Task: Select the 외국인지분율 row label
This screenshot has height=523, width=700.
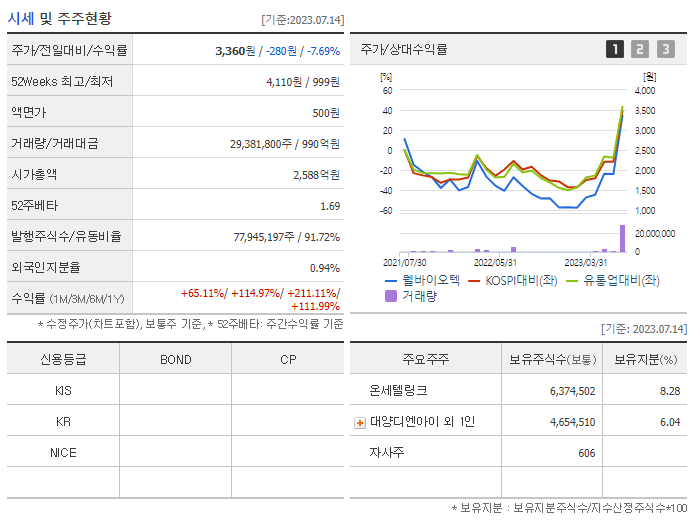Action: 46,268
